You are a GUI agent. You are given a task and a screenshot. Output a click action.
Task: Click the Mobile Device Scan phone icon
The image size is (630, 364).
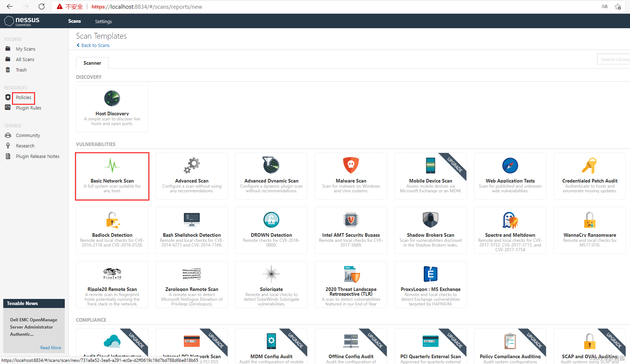click(x=431, y=166)
